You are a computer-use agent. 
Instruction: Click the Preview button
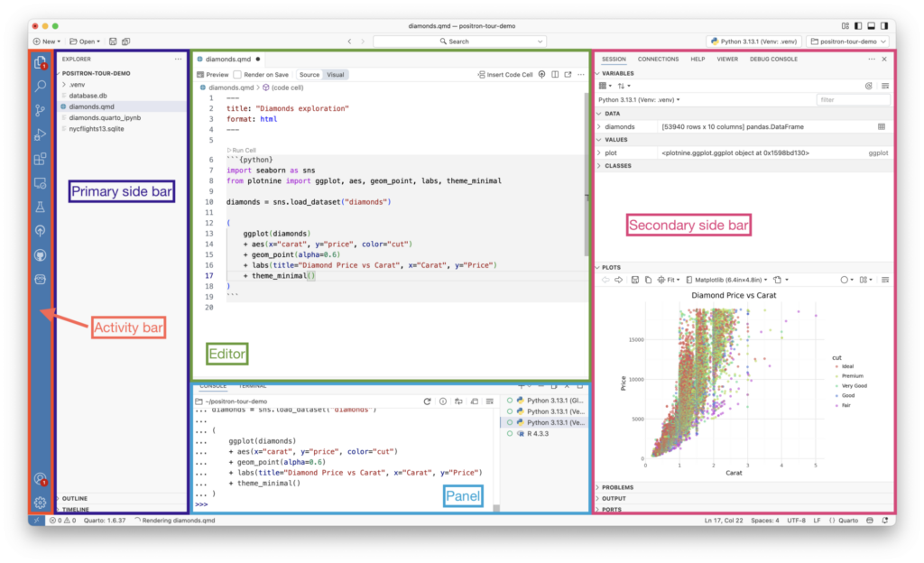216,74
